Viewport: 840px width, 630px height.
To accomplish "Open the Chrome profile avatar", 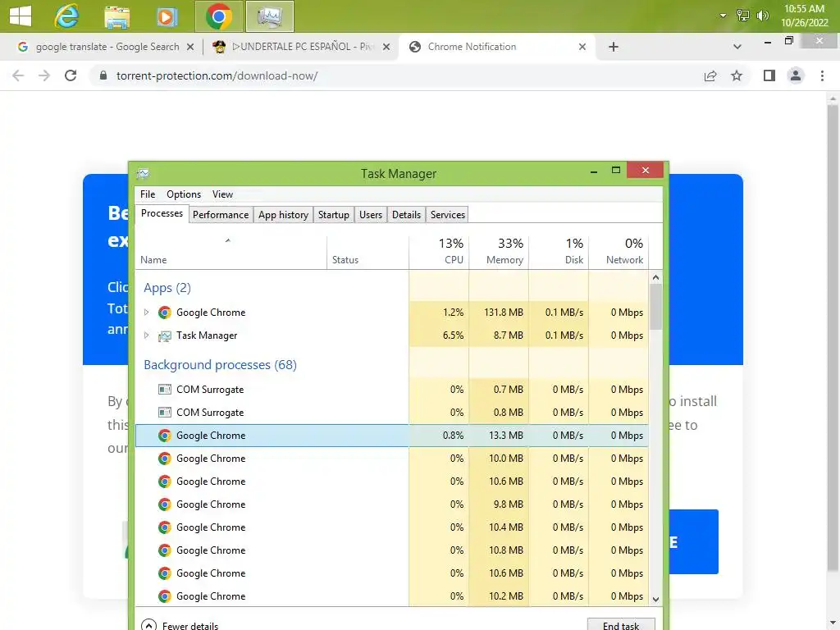I will point(796,75).
